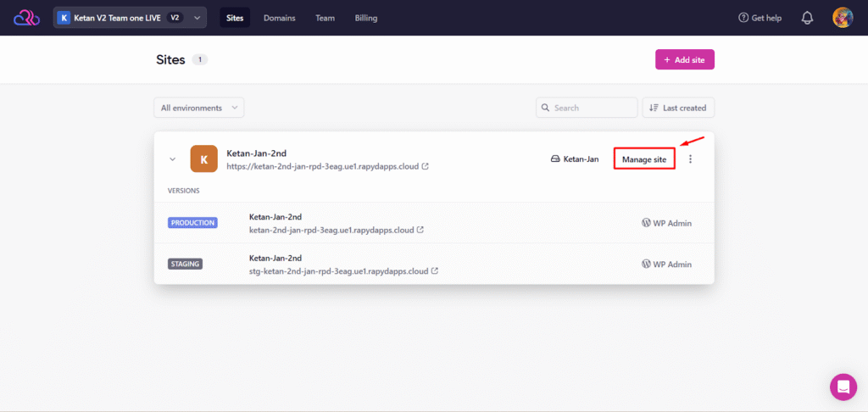Viewport: 868px width, 412px height.
Task: Open the user profile avatar
Action: pos(843,18)
